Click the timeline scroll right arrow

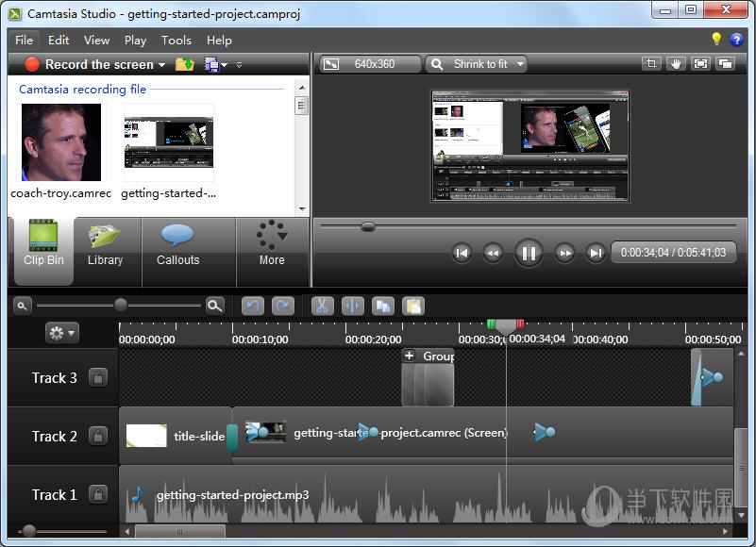[725, 532]
